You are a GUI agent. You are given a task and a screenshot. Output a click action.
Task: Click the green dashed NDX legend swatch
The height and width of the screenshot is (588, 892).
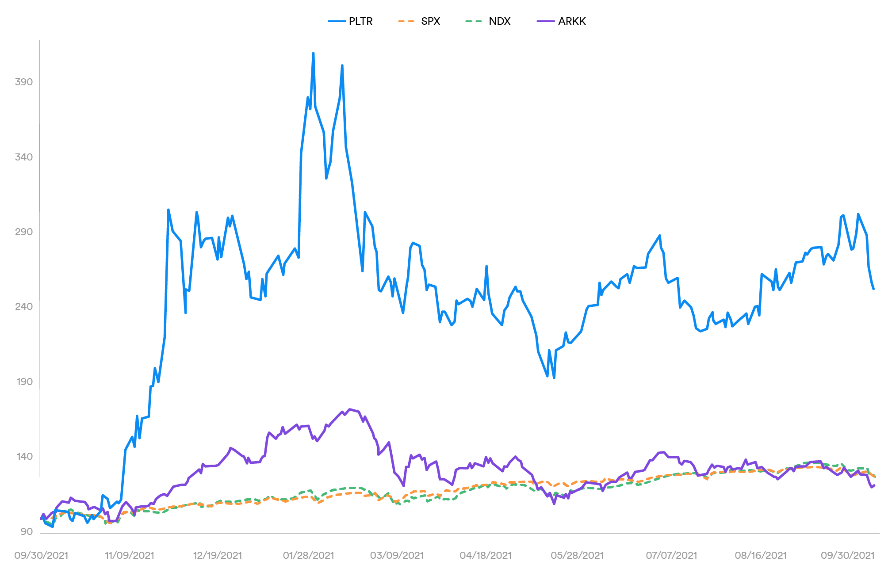pyautogui.click(x=474, y=21)
